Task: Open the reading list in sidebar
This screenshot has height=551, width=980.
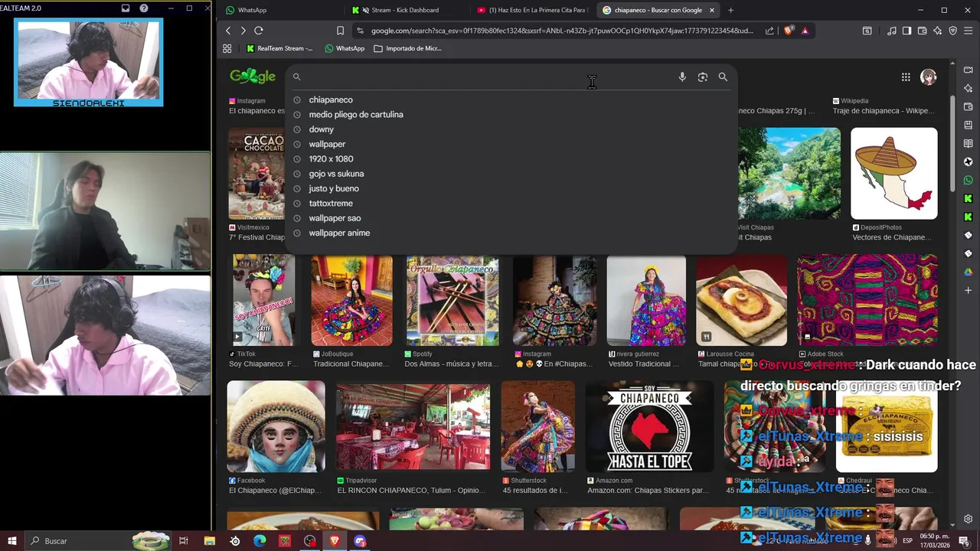Action: tap(969, 143)
